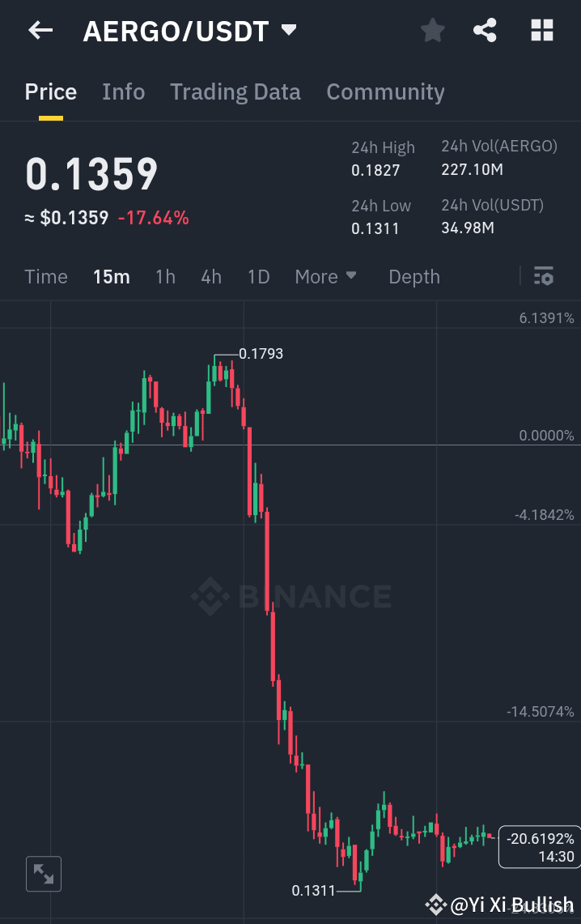This screenshot has width=581, height=924.
Task: Favorite AERGO/USDT with the star icon
Action: [x=432, y=30]
